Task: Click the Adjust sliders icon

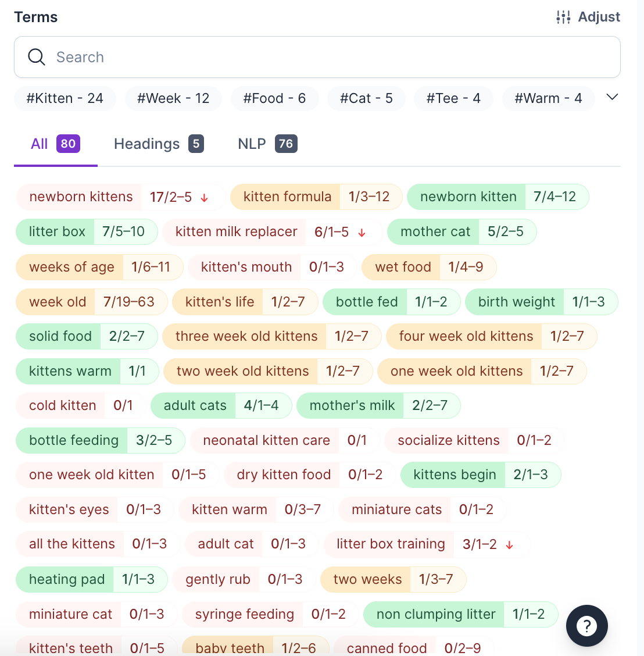Action: [x=563, y=17]
